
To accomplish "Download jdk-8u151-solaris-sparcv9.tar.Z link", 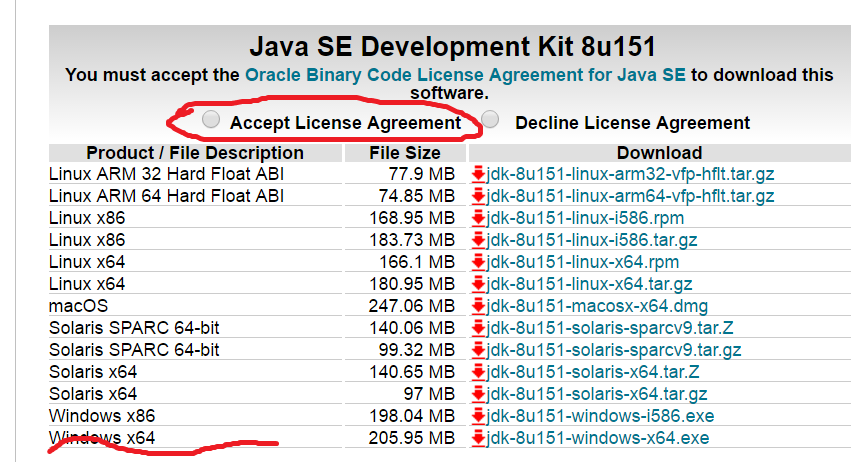I will click(610, 328).
